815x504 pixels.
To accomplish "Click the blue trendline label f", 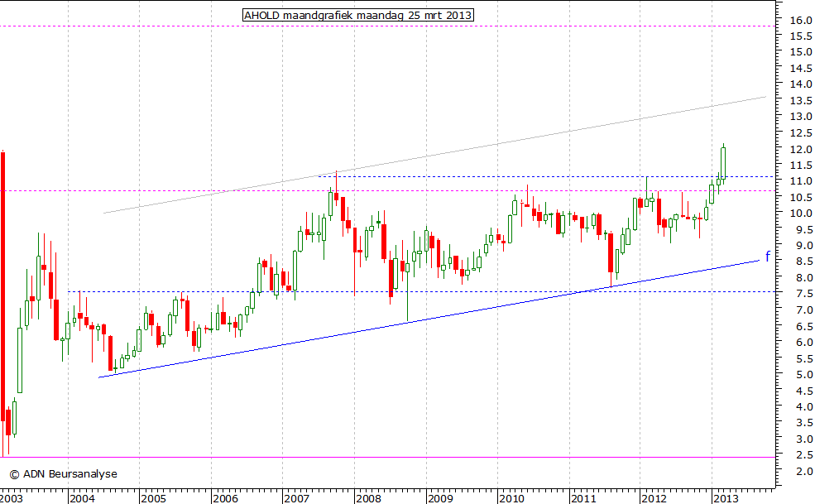I will 767,256.
